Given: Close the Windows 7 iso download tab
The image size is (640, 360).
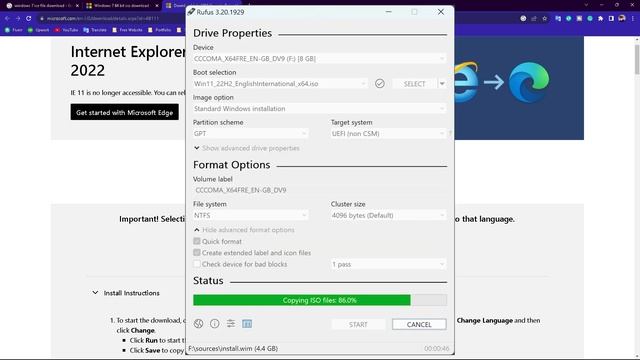Looking at the screenshot, I should click(157, 6).
